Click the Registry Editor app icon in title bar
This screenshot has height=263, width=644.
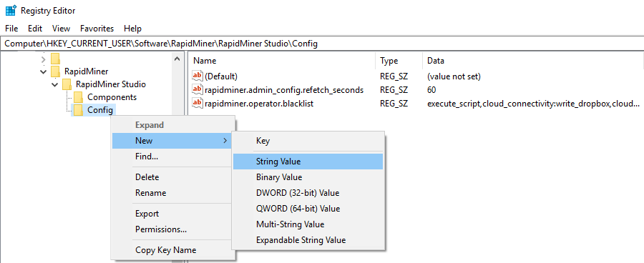point(11,11)
